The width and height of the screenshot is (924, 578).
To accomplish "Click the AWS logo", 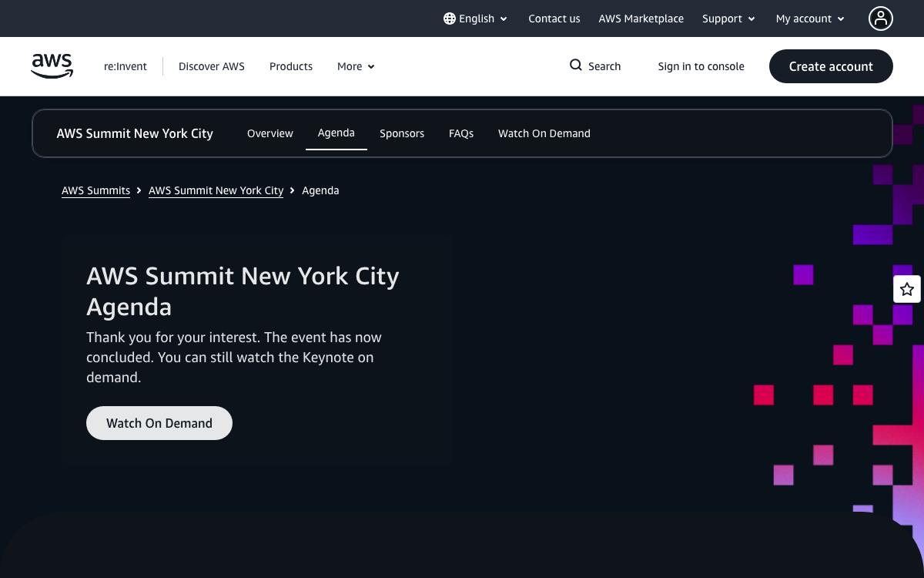I will pyautogui.click(x=52, y=66).
